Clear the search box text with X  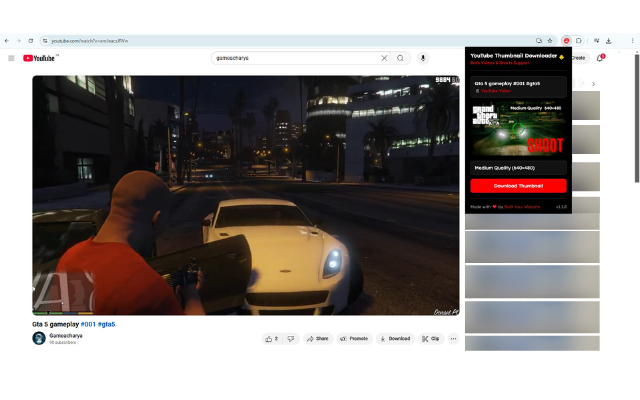[x=384, y=58]
